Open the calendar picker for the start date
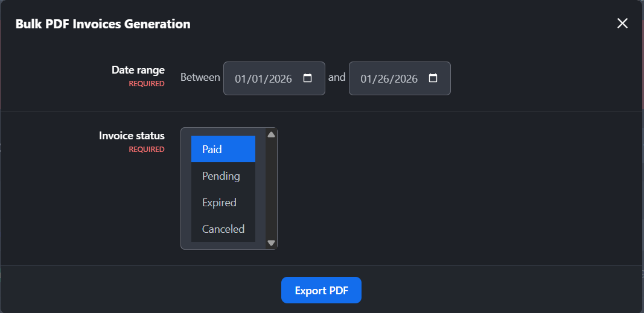This screenshot has width=644, height=313. (307, 78)
